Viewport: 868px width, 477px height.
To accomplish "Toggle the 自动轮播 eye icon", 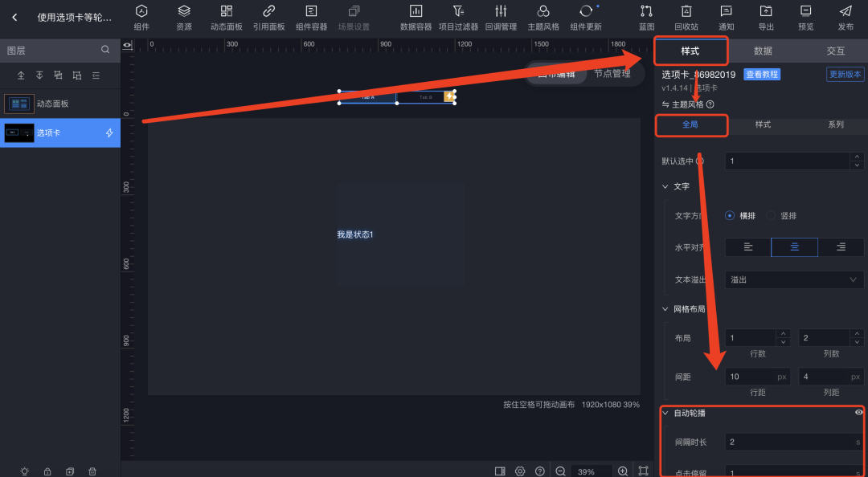I will click(x=859, y=412).
